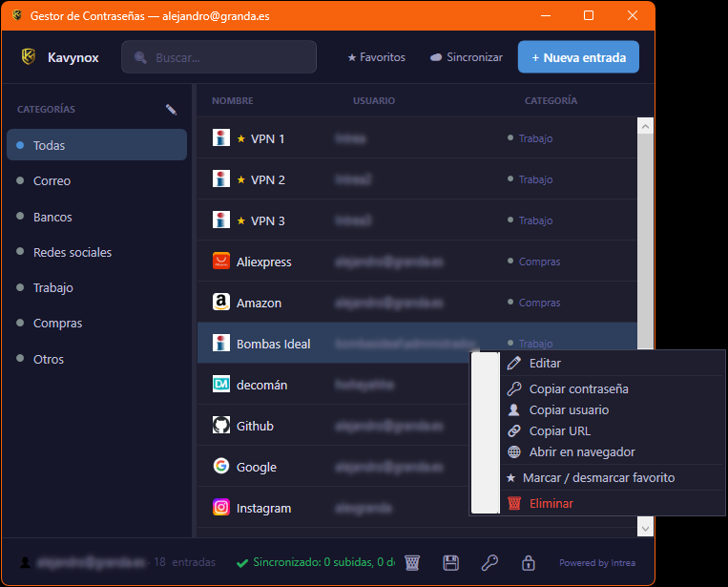Open the Favoritos filter
The width and height of the screenshot is (728, 587).
pyautogui.click(x=377, y=57)
